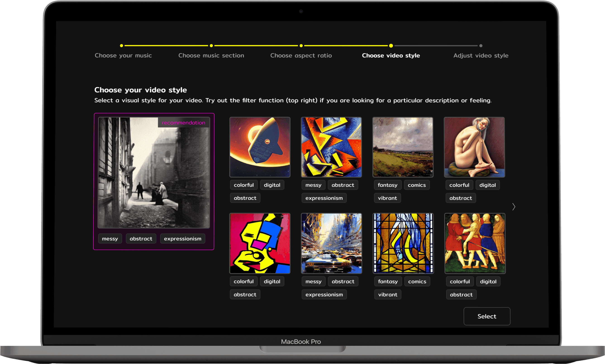Choose the yellow cubist face style
This screenshot has width=605, height=364.
coord(260,243)
